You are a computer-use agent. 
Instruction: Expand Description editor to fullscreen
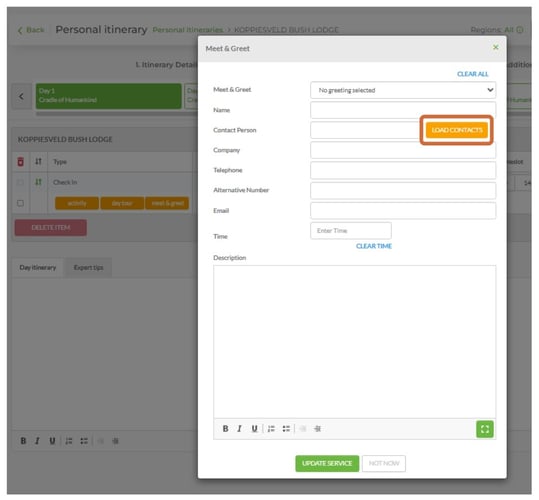(x=485, y=429)
